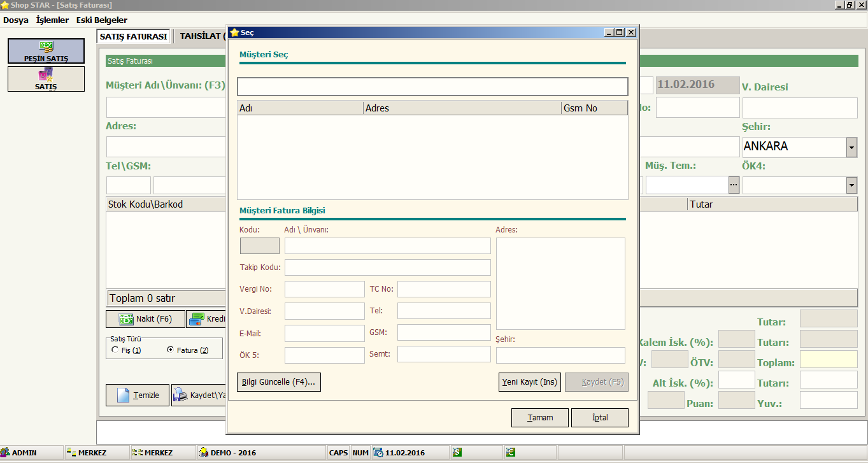Click the dollar currency status bar icon
The image size is (868, 463).
pos(457,452)
